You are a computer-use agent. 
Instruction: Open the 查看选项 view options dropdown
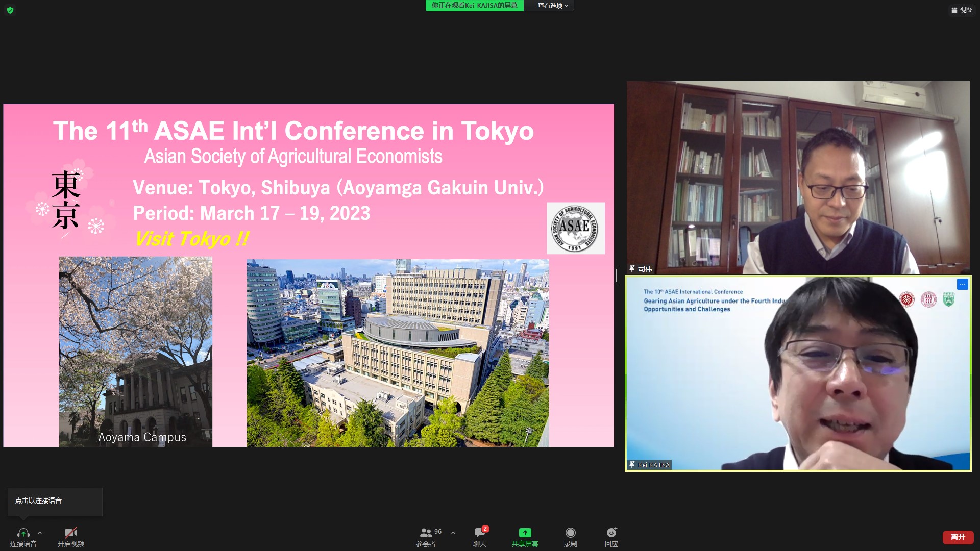point(553,6)
